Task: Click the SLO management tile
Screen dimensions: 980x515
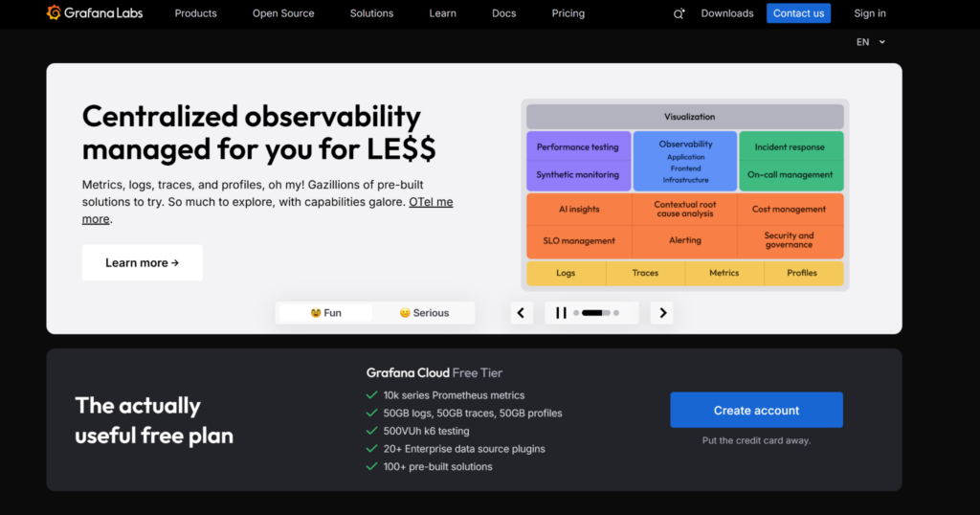Action: click(x=579, y=240)
